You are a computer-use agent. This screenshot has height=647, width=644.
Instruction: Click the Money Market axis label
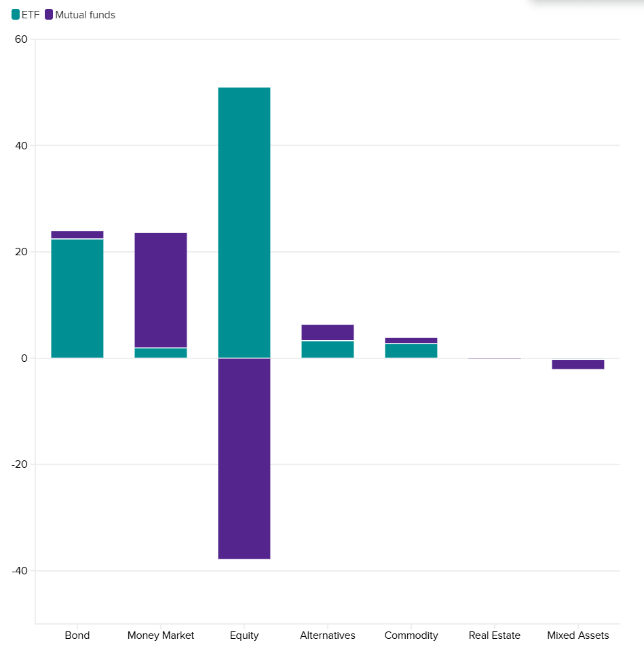[160, 635]
